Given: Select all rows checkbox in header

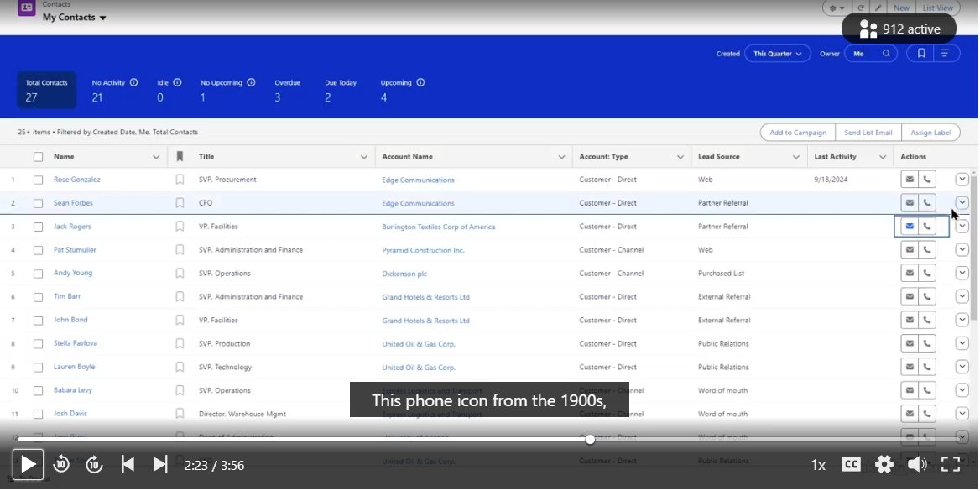Looking at the screenshot, I should tap(38, 157).
